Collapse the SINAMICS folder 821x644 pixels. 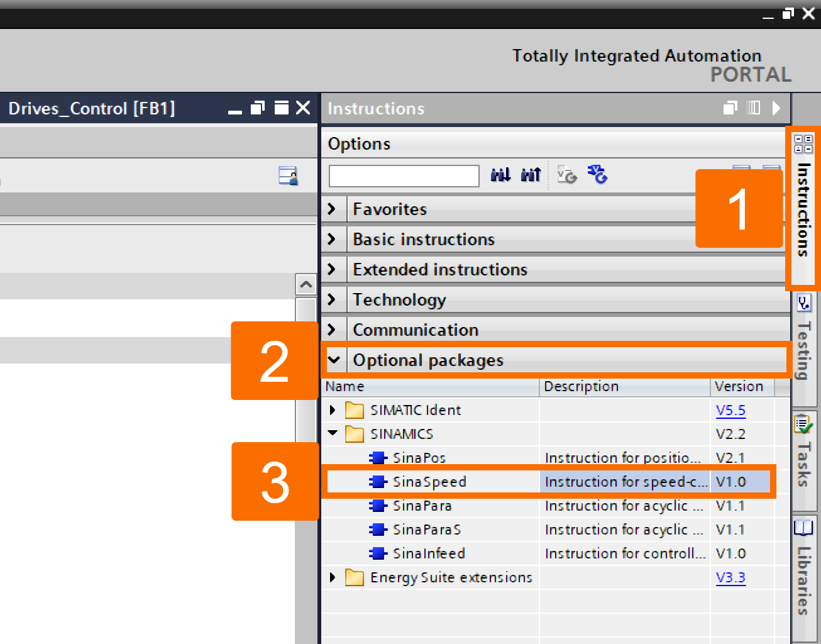click(x=333, y=433)
